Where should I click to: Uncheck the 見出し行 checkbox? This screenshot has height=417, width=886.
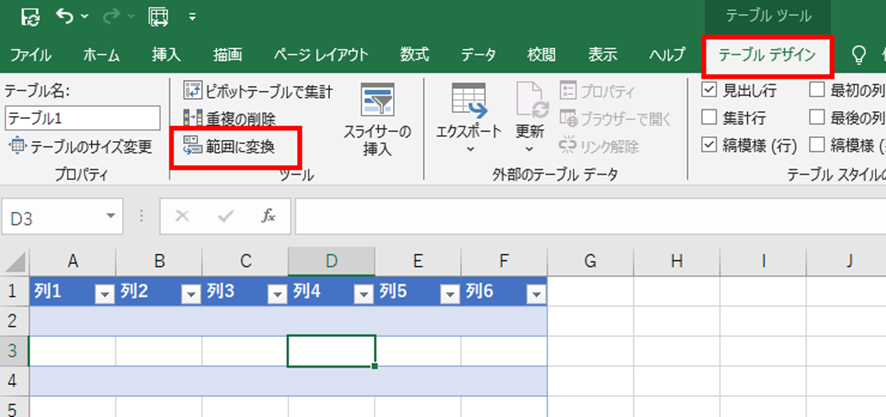709,90
